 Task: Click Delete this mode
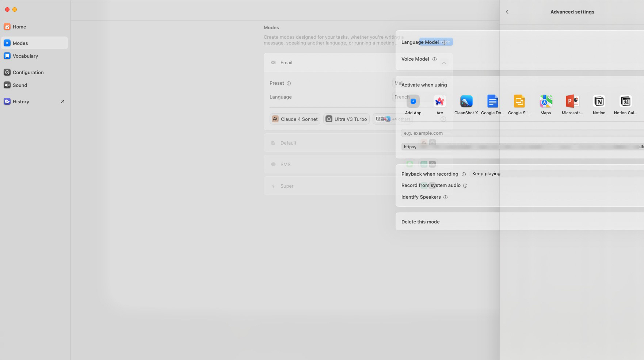[x=420, y=222]
